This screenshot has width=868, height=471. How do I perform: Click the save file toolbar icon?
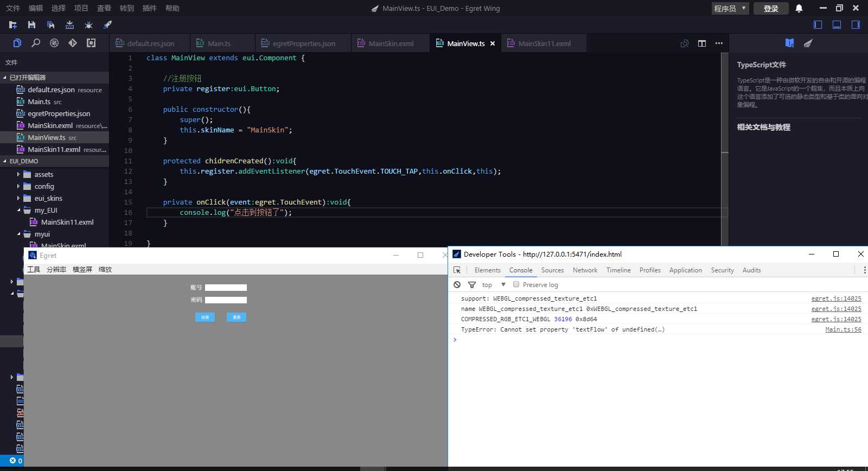pos(31,25)
